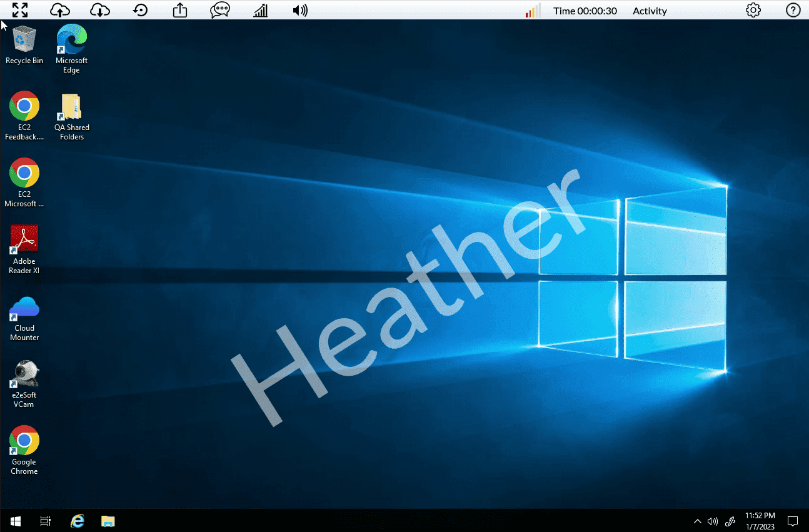Image resolution: width=809 pixels, height=532 pixels.
Task: Share the session using the share icon
Action: (180, 10)
